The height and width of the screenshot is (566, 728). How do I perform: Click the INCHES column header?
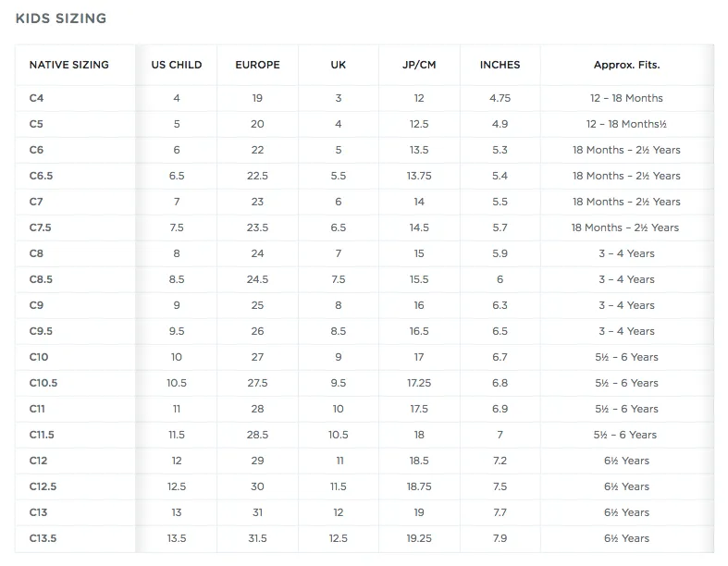[500, 65]
